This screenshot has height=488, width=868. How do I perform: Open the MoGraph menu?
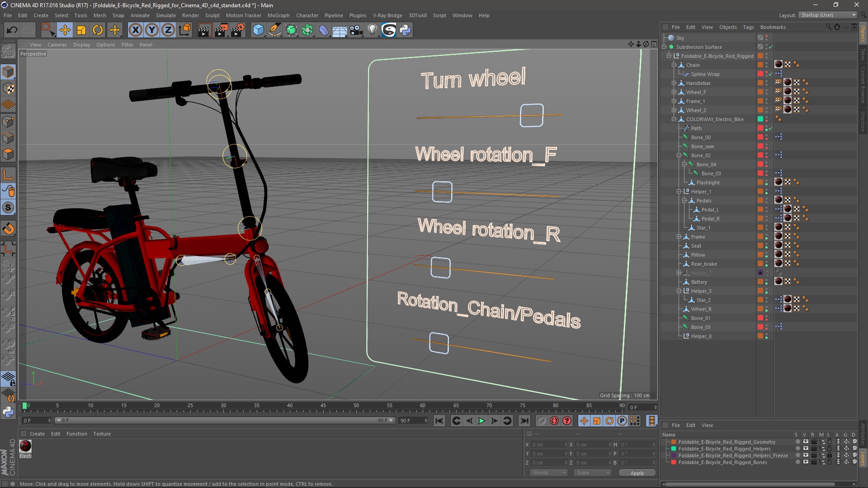pyautogui.click(x=278, y=15)
